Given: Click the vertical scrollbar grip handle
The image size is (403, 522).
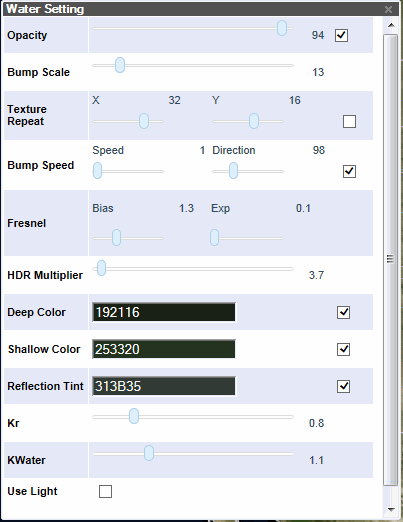Looking at the screenshot, I should click(390, 259).
